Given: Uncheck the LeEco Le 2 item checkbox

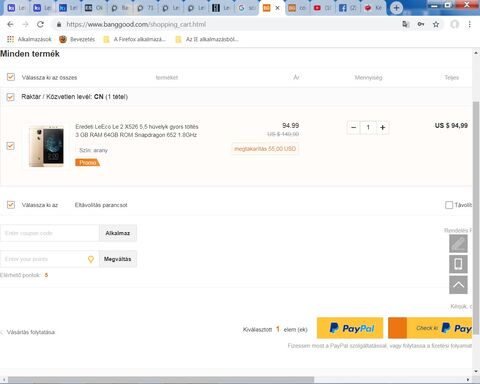Looking at the screenshot, I should (11, 146).
